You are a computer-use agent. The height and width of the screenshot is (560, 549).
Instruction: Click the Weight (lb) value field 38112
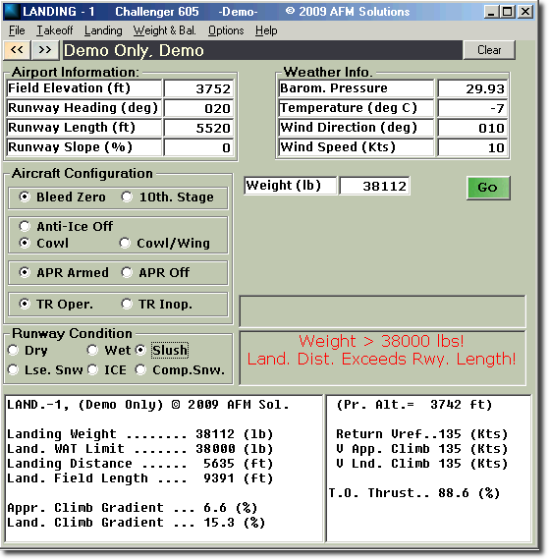coord(375,186)
